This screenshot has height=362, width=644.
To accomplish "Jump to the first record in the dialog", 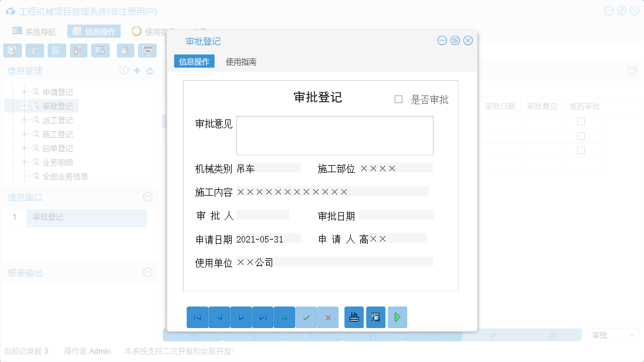I will (197, 317).
